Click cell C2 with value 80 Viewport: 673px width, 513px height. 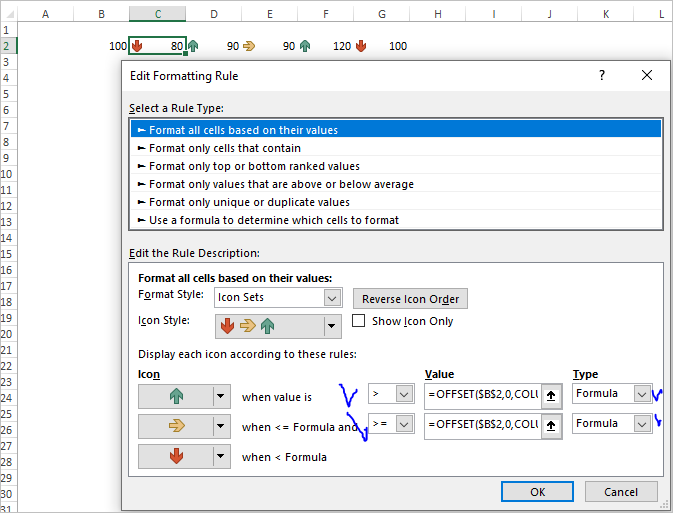[x=158, y=46]
